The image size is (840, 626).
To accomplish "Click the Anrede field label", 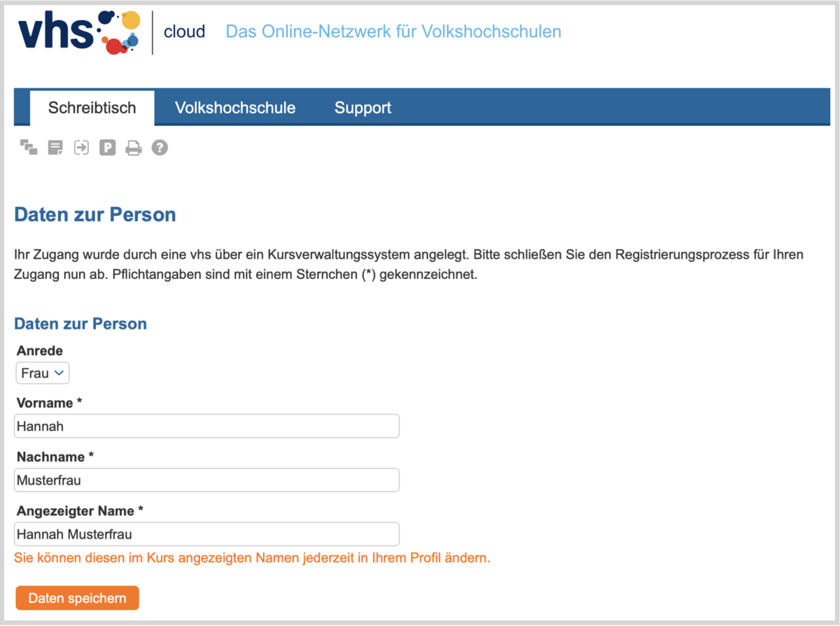I will pyautogui.click(x=39, y=351).
